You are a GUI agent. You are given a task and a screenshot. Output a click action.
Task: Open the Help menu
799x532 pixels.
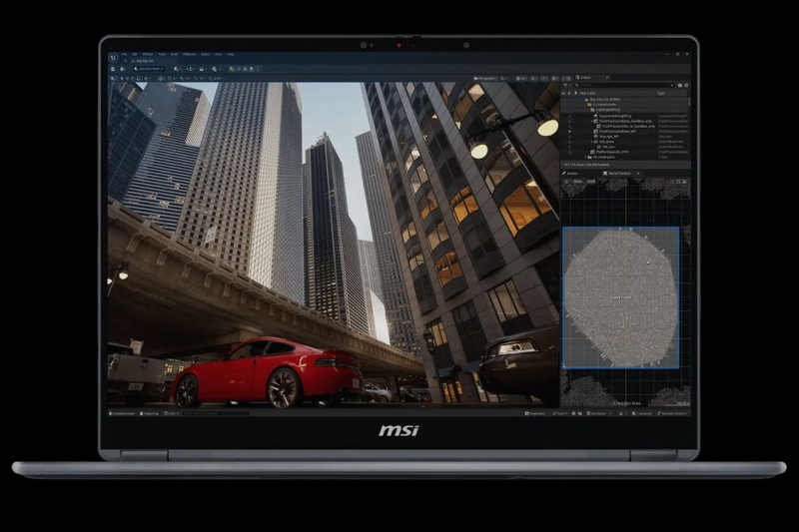tap(231, 54)
